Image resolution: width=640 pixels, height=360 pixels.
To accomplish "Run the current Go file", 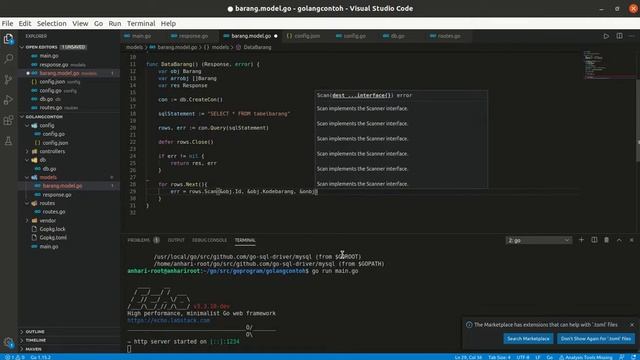I will point(606,36).
